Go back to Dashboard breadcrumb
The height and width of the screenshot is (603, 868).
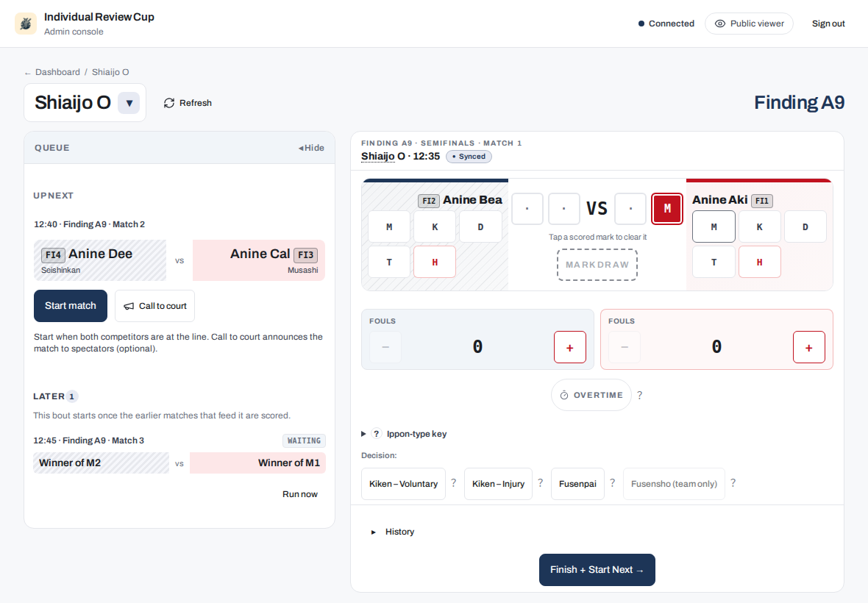pos(57,72)
